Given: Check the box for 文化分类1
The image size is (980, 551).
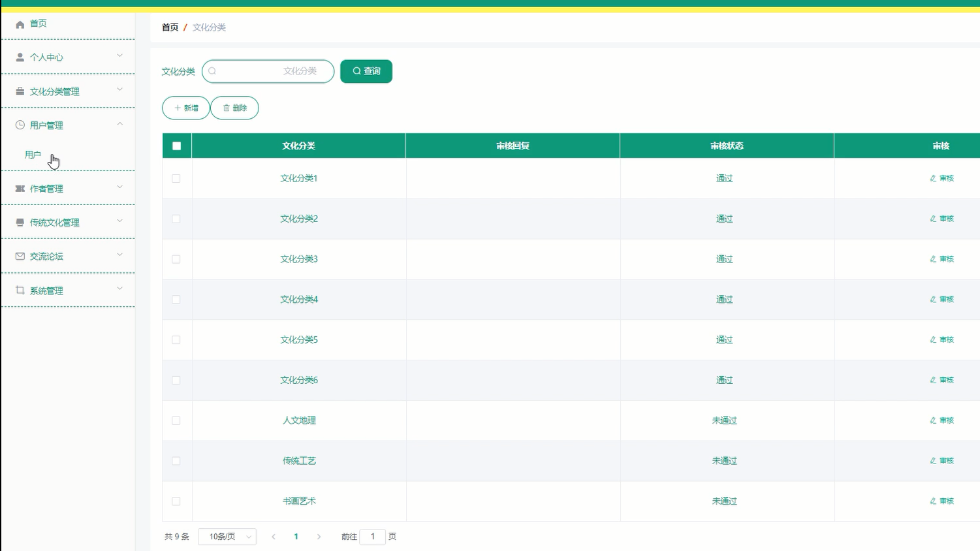Looking at the screenshot, I should (176, 178).
